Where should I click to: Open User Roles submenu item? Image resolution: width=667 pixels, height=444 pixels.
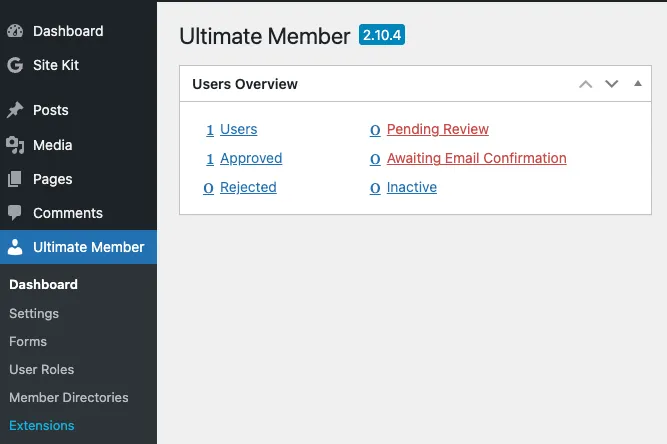(x=42, y=370)
